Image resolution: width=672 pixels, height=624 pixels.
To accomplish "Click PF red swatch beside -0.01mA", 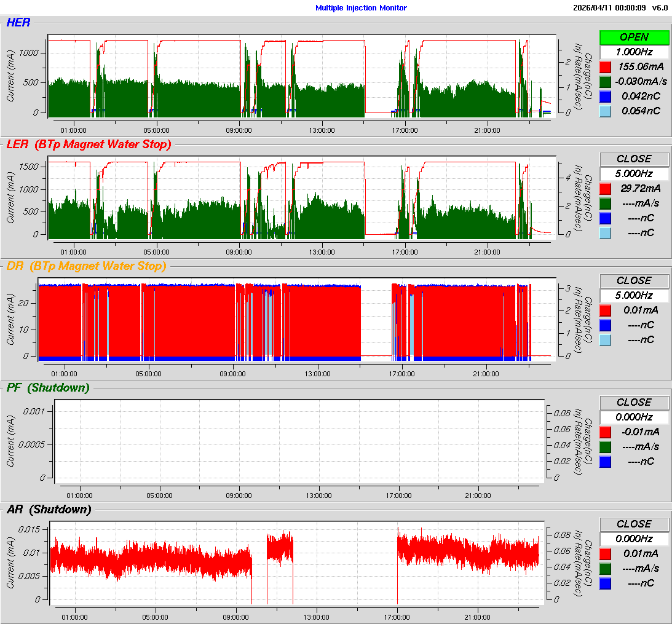I will tap(605, 432).
